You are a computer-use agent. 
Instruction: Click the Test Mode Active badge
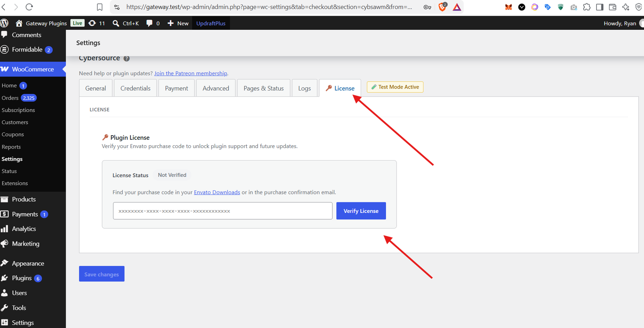(395, 87)
